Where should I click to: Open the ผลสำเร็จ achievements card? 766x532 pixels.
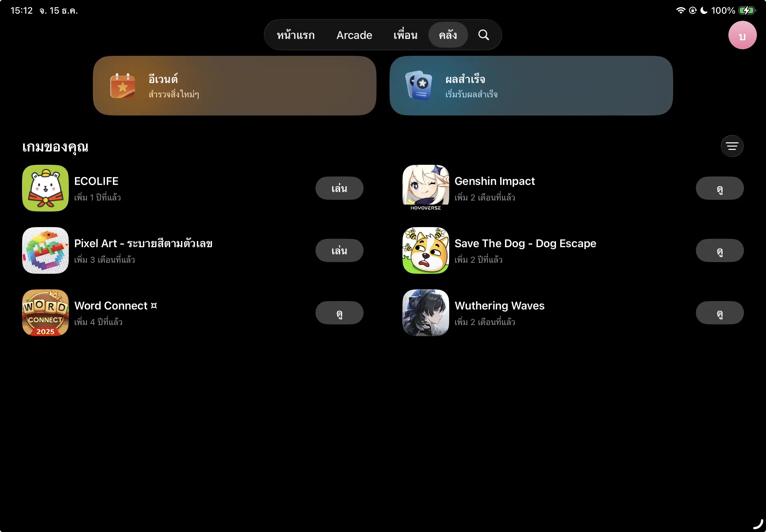531,86
